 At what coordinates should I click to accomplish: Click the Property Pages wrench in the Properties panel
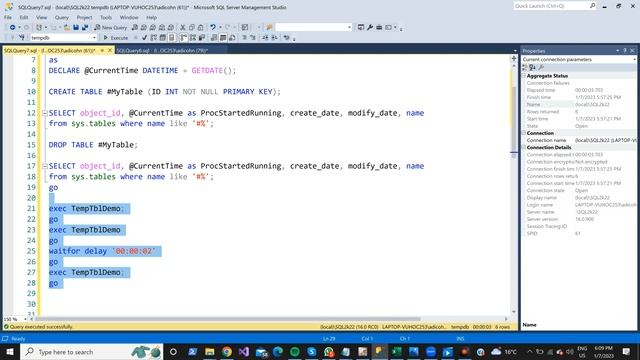541,67
